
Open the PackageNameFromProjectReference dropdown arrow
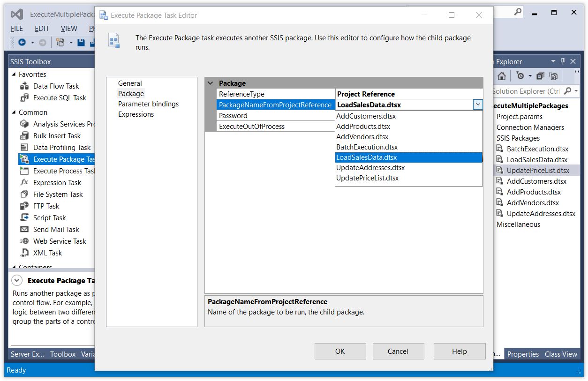pyautogui.click(x=478, y=105)
